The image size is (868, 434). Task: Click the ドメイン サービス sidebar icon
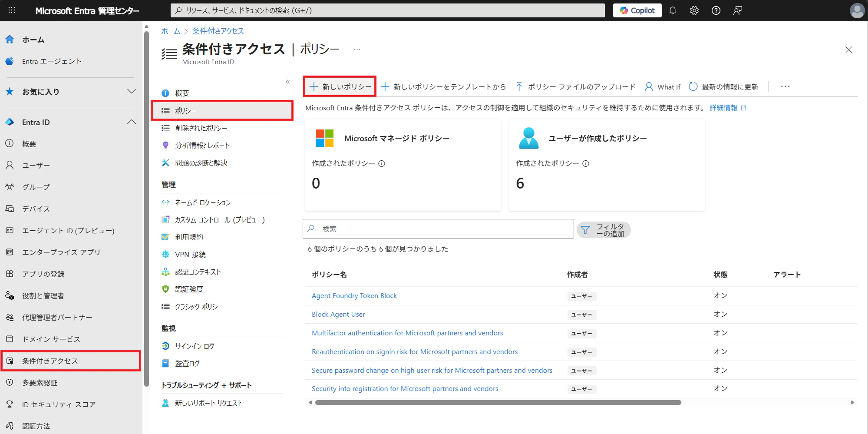point(10,339)
